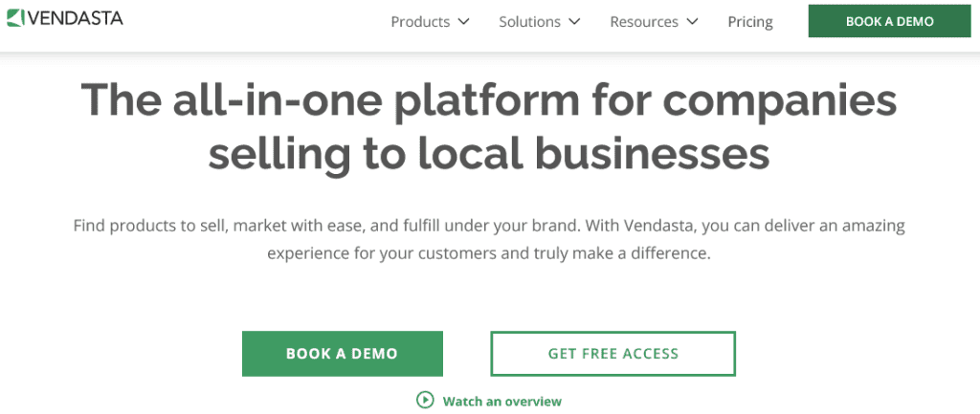Image resolution: width=980 pixels, height=414 pixels.
Task: Go to the Pricing page
Action: pyautogui.click(x=750, y=21)
